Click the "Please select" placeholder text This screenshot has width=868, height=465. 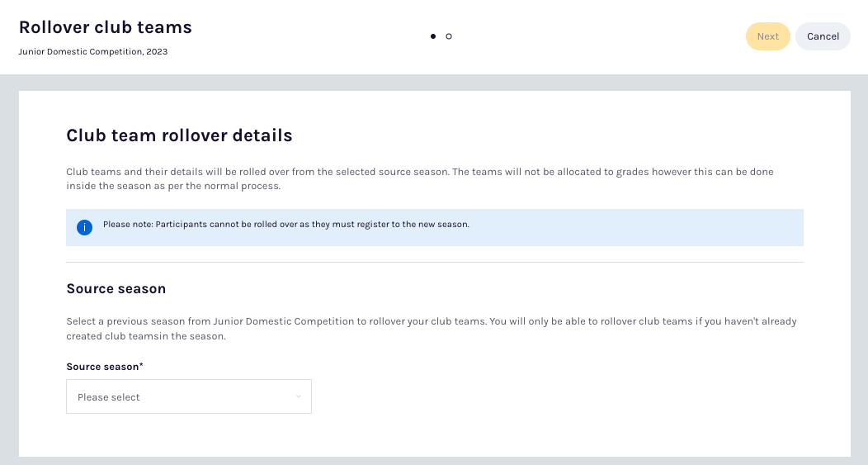coord(109,397)
